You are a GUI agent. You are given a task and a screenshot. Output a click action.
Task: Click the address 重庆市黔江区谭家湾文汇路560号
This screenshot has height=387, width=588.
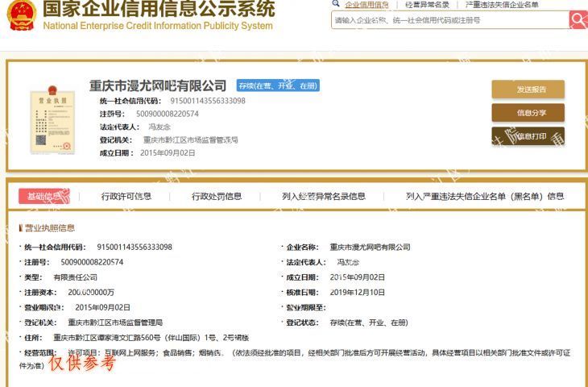pyautogui.click(x=151, y=338)
